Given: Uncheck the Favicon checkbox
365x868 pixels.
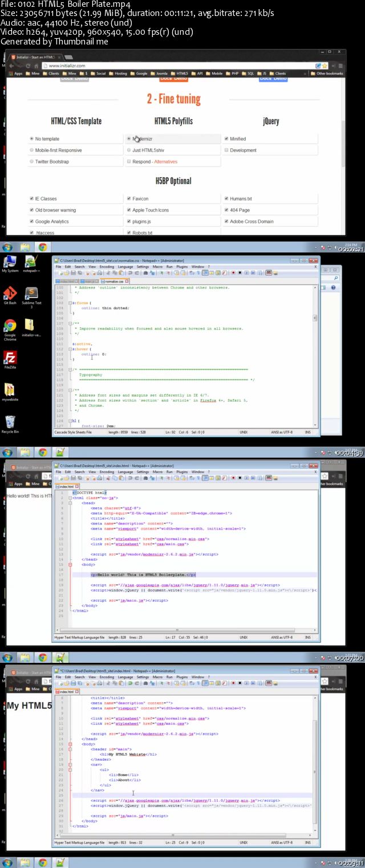Looking at the screenshot, I should click(129, 199).
